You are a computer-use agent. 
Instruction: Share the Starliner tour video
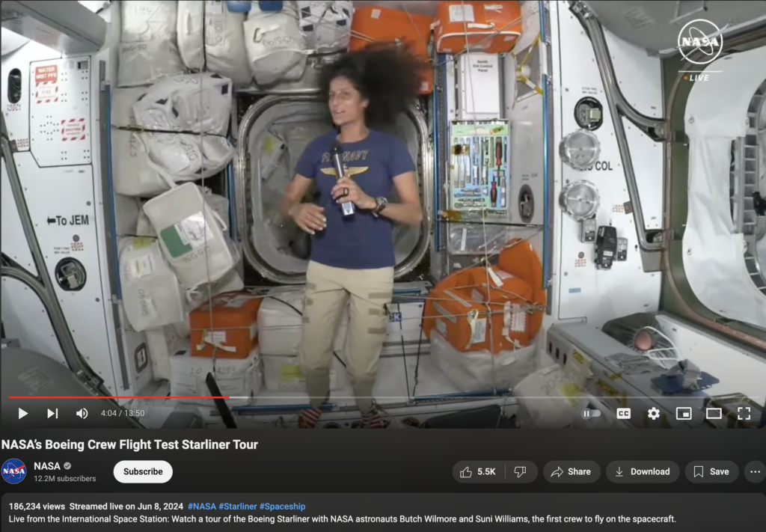(571, 471)
